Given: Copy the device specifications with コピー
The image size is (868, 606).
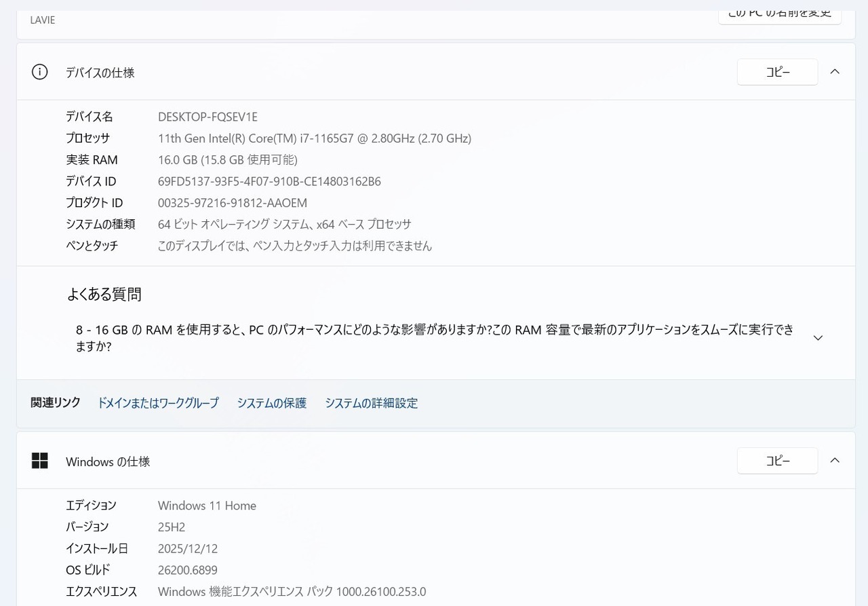Looking at the screenshot, I should (777, 72).
